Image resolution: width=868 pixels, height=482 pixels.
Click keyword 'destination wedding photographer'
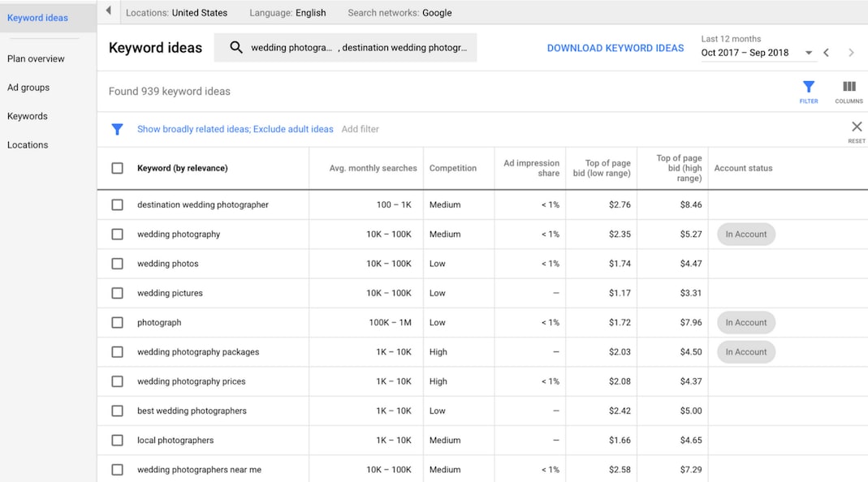pyautogui.click(x=203, y=204)
